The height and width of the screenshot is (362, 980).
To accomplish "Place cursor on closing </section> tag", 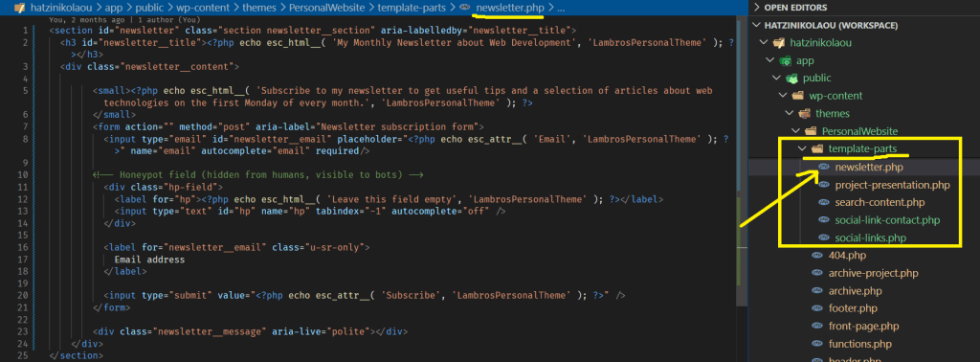I will [x=76, y=355].
